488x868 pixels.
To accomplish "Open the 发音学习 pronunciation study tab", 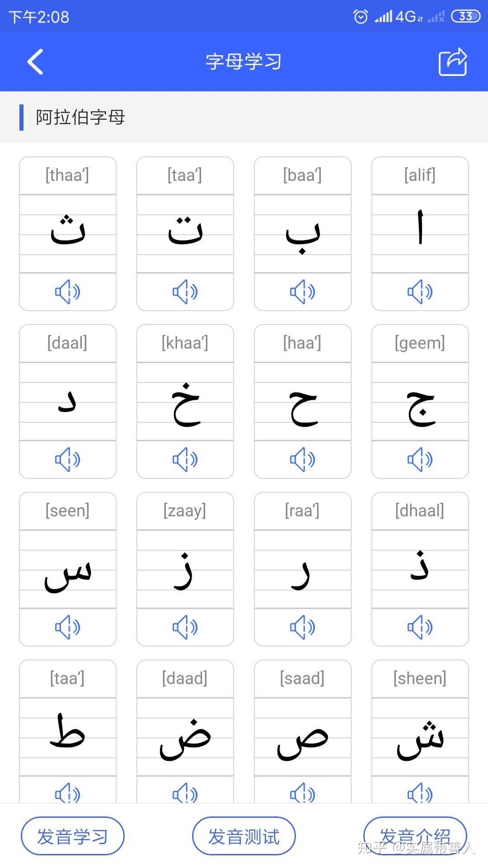I will pyautogui.click(x=72, y=836).
